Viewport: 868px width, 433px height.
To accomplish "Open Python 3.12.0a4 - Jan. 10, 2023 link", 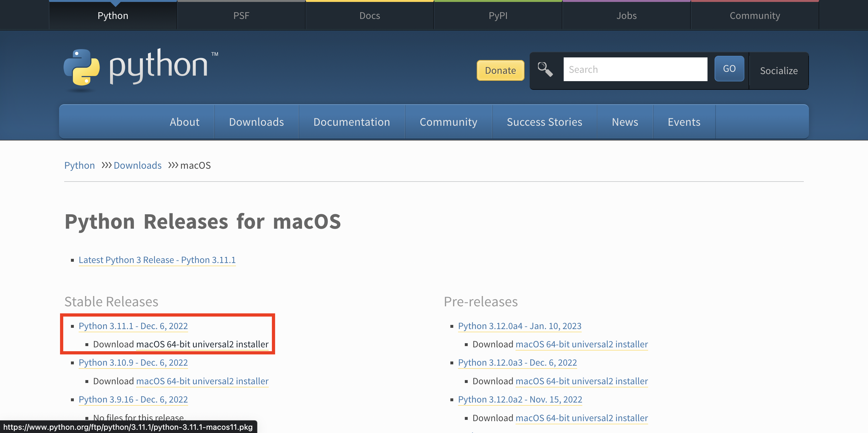I will pyautogui.click(x=520, y=326).
